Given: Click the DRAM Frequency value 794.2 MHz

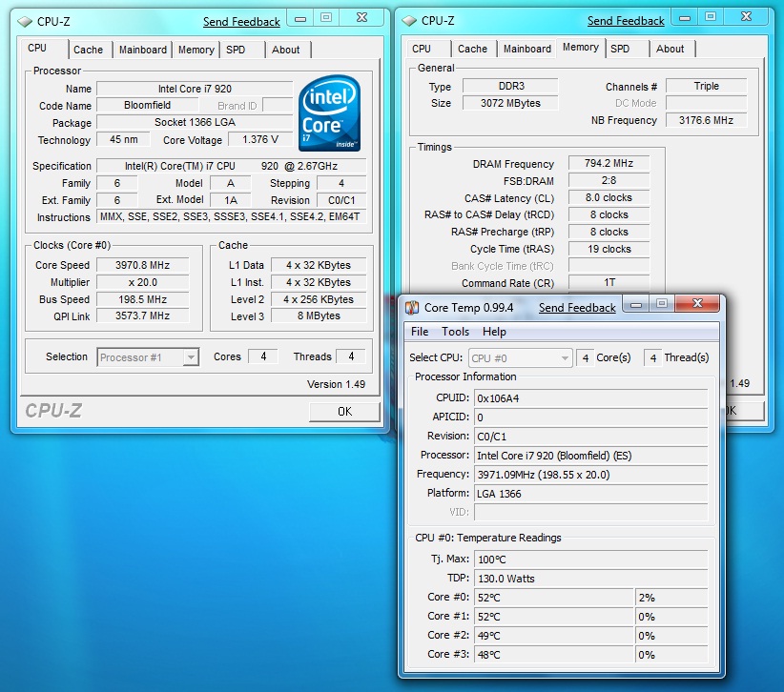Looking at the screenshot, I should pos(609,163).
